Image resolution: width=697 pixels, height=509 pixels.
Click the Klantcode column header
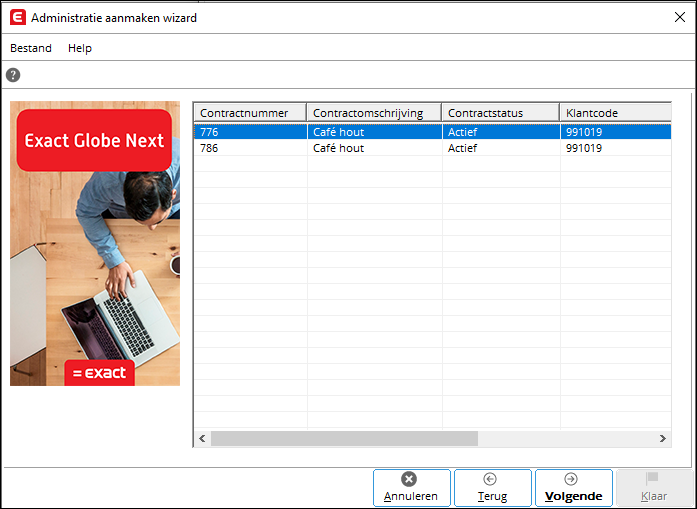click(x=616, y=112)
